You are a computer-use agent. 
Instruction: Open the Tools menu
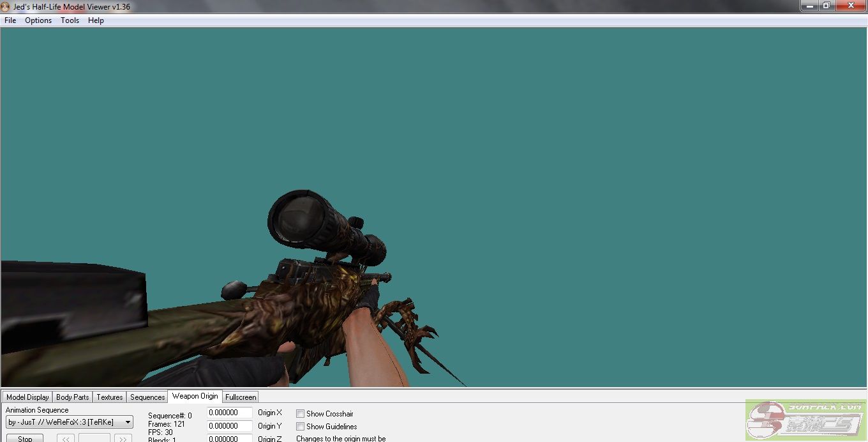coord(70,20)
